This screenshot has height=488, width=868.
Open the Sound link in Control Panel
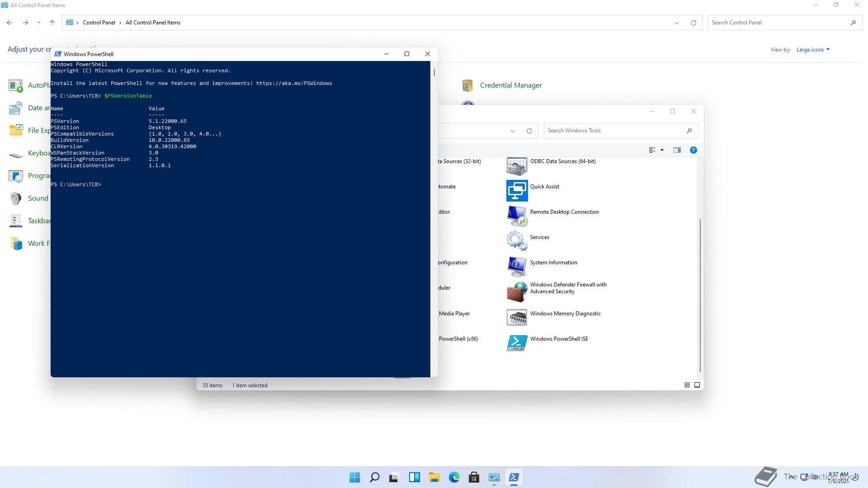click(x=38, y=198)
